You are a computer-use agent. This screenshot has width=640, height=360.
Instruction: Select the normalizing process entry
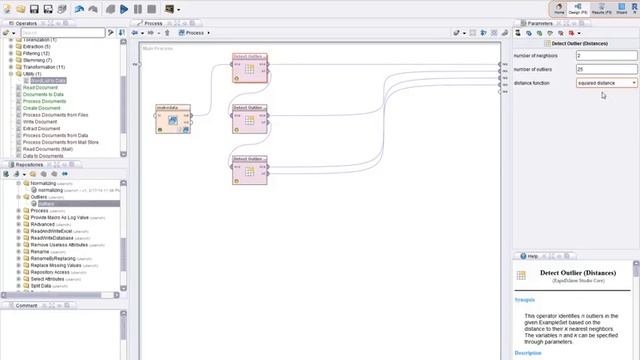coord(50,190)
